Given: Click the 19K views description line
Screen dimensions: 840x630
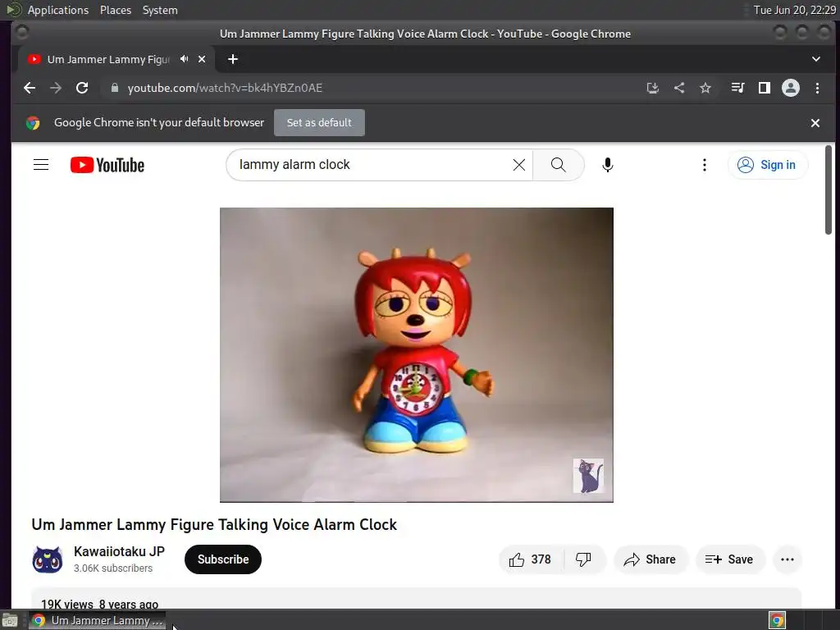Looking at the screenshot, I should click(x=99, y=605).
